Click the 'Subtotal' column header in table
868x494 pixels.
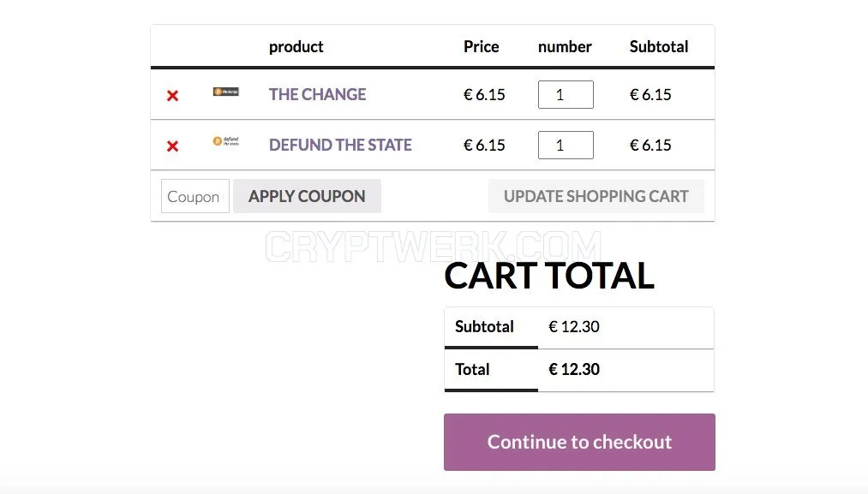pyautogui.click(x=659, y=46)
